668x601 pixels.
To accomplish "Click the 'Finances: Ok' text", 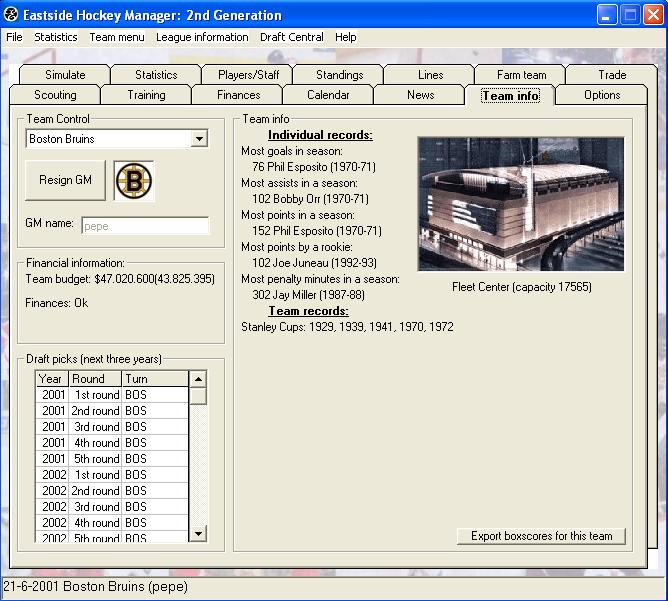I will 57,303.
